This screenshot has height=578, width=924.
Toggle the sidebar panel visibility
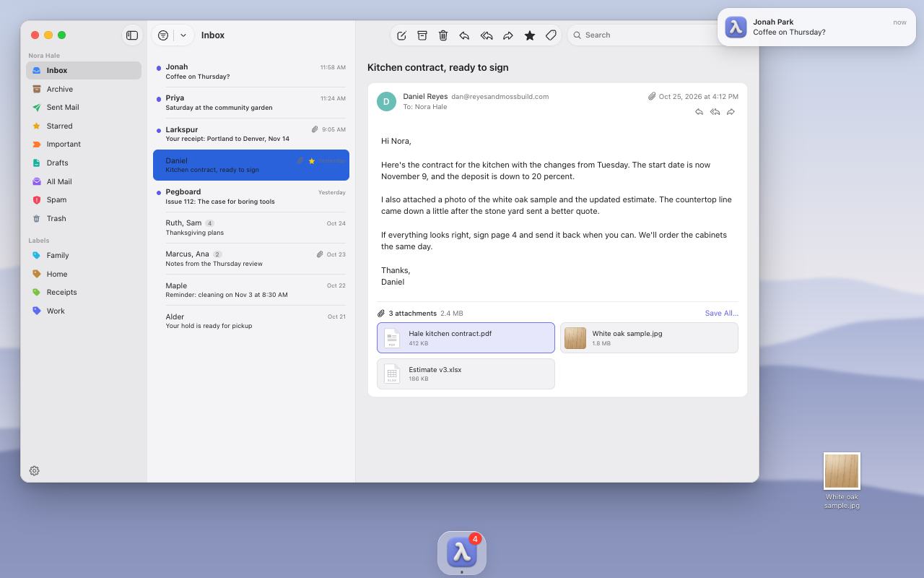click(x=131, y=35)
